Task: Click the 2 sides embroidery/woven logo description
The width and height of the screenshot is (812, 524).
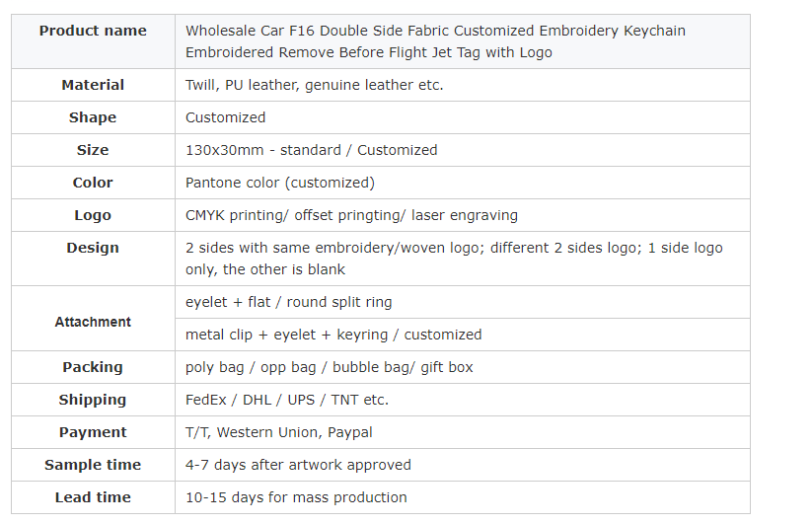Action: (x=454, y=259)
